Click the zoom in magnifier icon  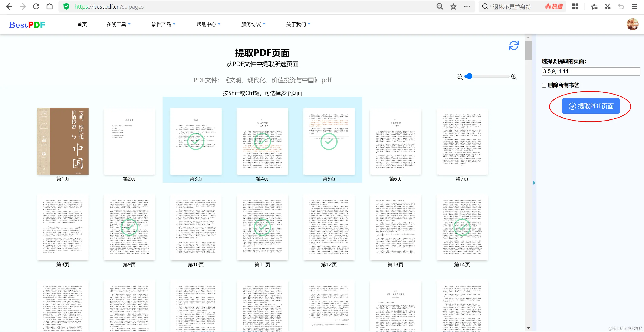point(514,77)
